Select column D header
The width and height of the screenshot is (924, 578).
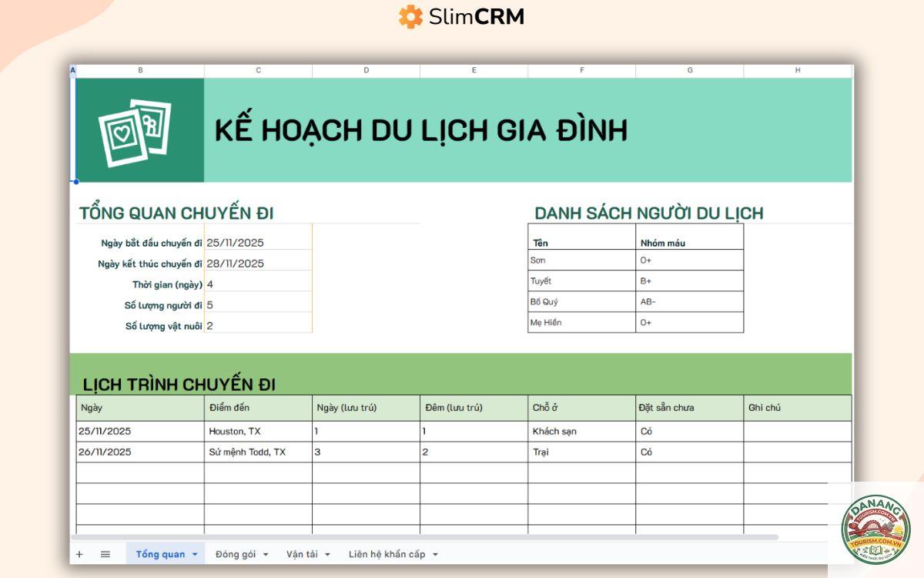pyautogui.click(x=366, y=70)
